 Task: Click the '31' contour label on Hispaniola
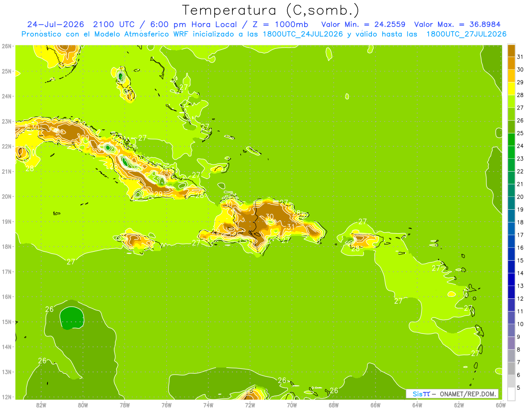coord(291,227)
